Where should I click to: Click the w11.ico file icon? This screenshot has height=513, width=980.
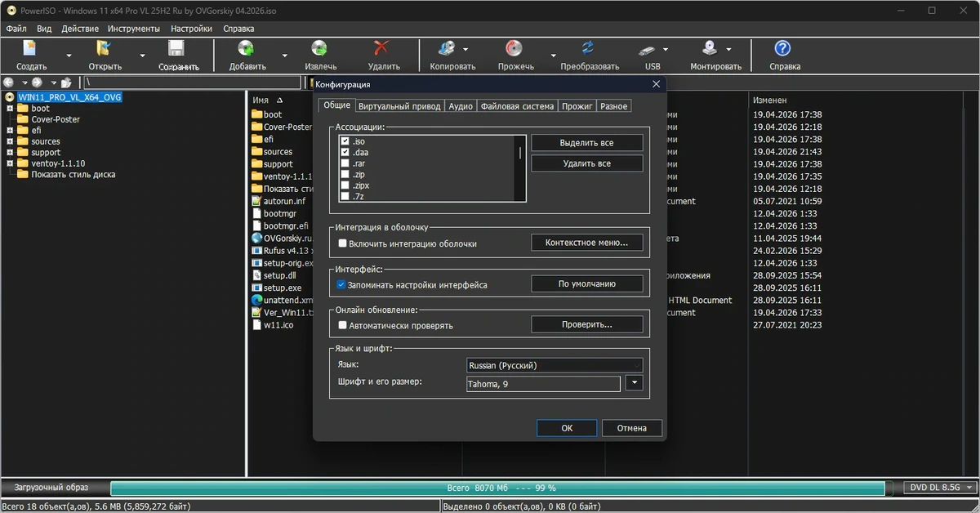(256, 324)
